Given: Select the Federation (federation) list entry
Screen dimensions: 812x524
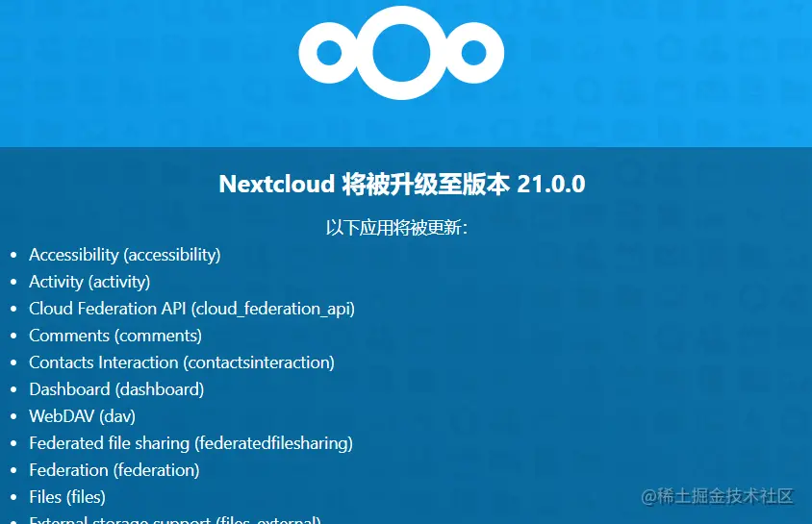Looking at the screenshot, I should click(x=114, y=470).
